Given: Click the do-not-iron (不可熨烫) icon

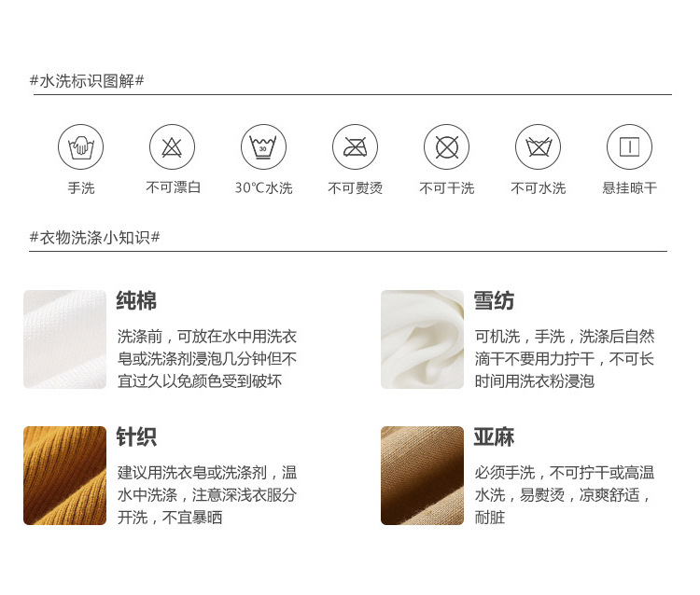Looking at the screenshot, I should [355, 146].
